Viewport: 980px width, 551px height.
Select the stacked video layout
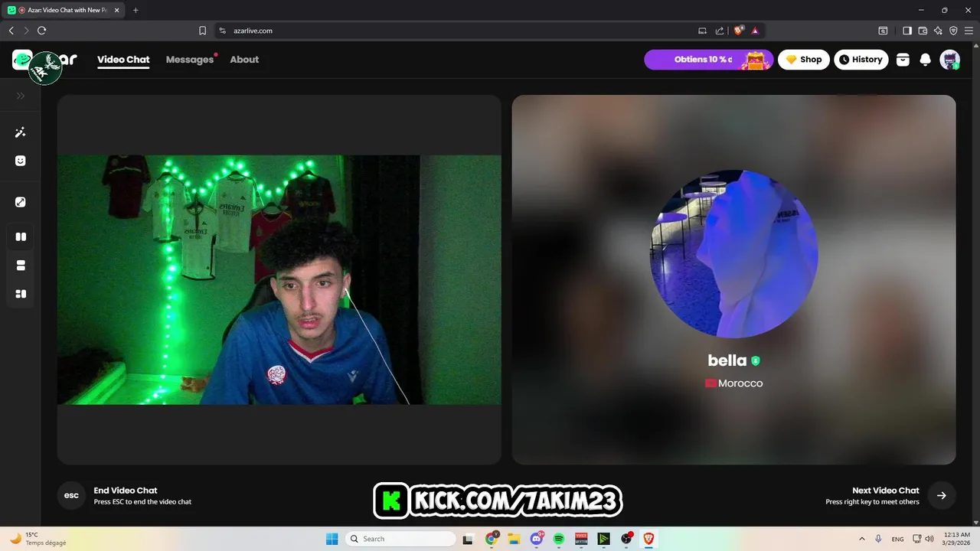coord(21,266)
